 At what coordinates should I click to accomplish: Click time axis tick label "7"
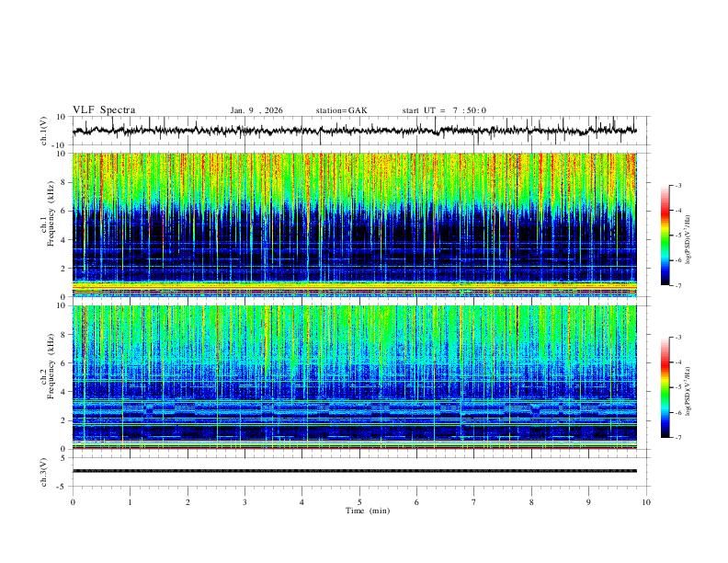[x=474, y=502]
